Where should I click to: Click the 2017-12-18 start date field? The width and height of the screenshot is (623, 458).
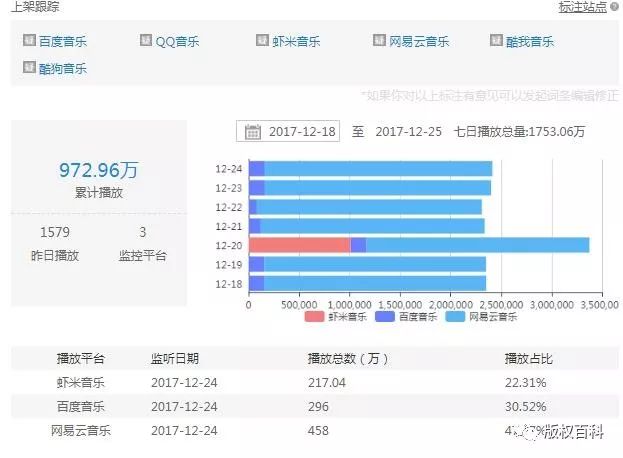click(x=288, y=131)
